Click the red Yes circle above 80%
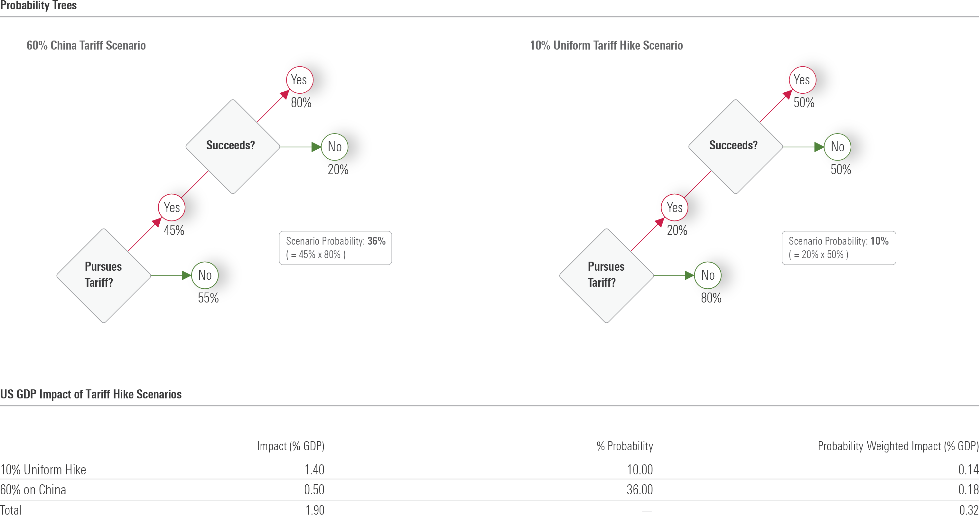This screenshot has width=980, height=531. click(299, 80)
